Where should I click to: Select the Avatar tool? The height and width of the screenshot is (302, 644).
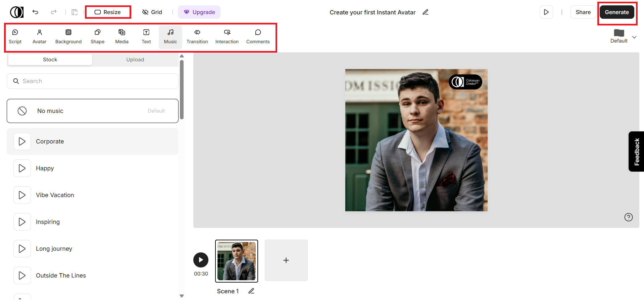[x=39, y=36]
